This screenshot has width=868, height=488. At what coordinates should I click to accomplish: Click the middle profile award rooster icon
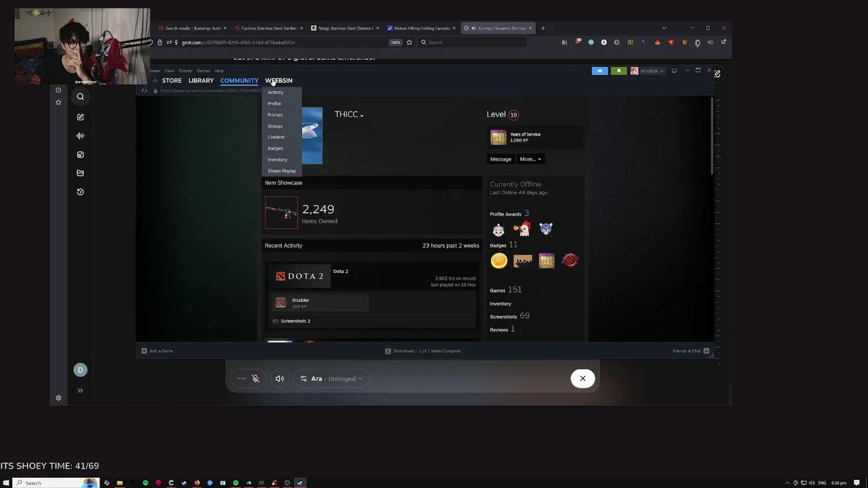tap(521, 228)
